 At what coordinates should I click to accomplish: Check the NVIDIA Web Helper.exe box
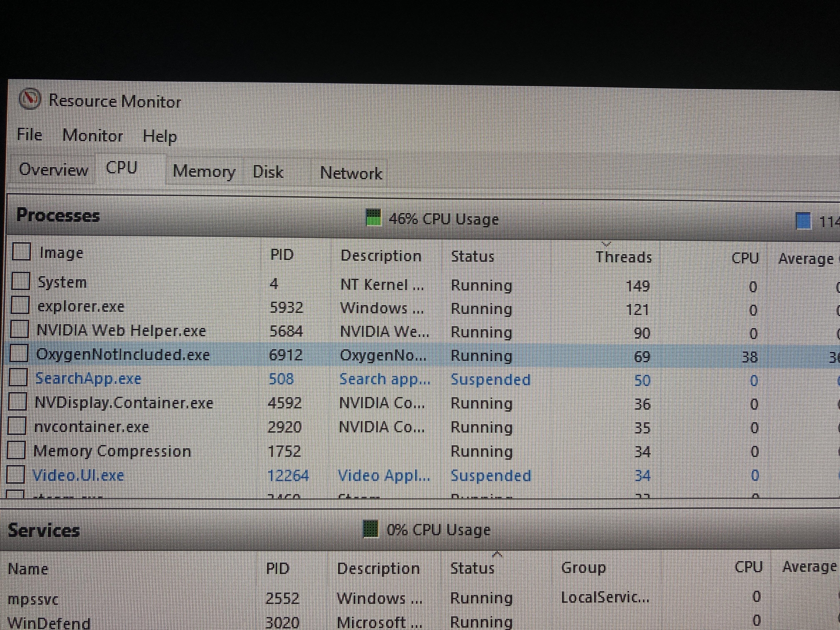click(19, 329)
